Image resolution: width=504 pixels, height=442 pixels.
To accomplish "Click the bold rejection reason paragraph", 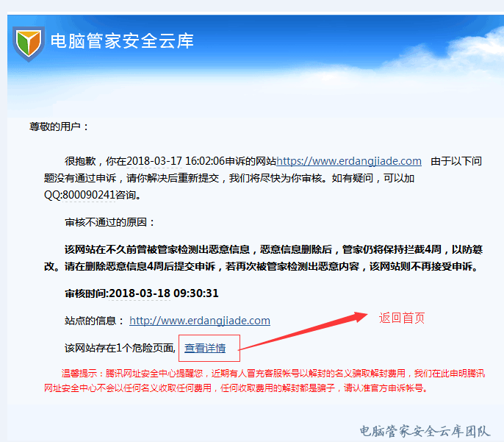I will pos(263,258).
